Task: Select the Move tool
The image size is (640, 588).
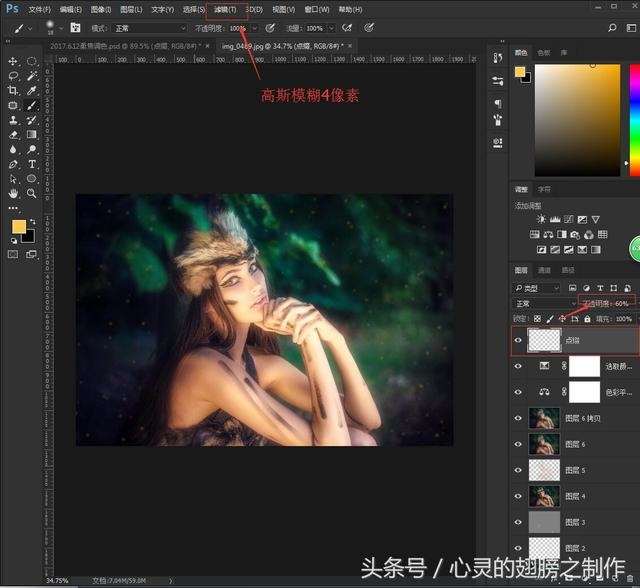Action: [x=13, y=62]
